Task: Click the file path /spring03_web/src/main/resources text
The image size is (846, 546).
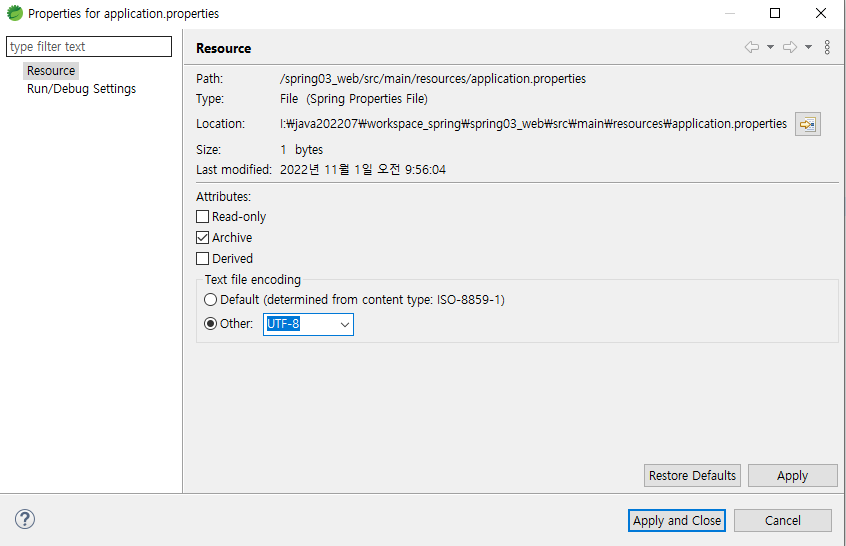Action: pyautogui.click(x=433, y=79)
